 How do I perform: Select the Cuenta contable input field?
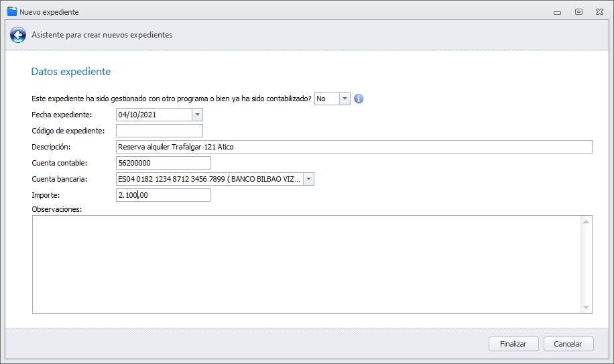click(x=163, y=163)
